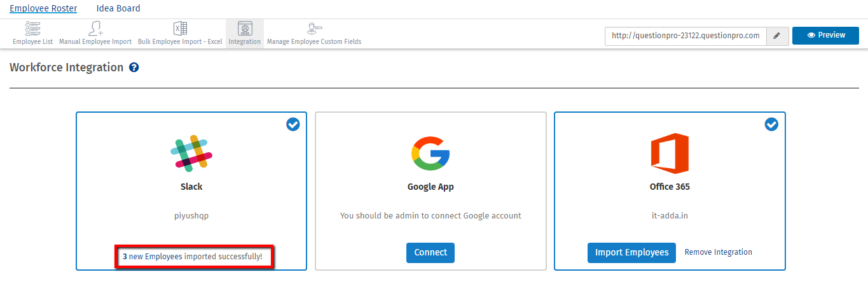Click the questionpro URL field

[x=685, y=36]
